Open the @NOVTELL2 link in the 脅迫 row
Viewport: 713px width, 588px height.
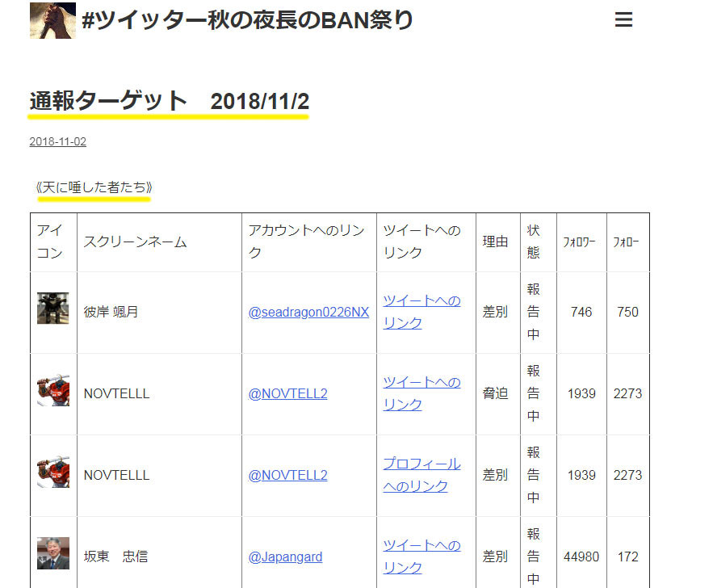click(x=287, y=393)
